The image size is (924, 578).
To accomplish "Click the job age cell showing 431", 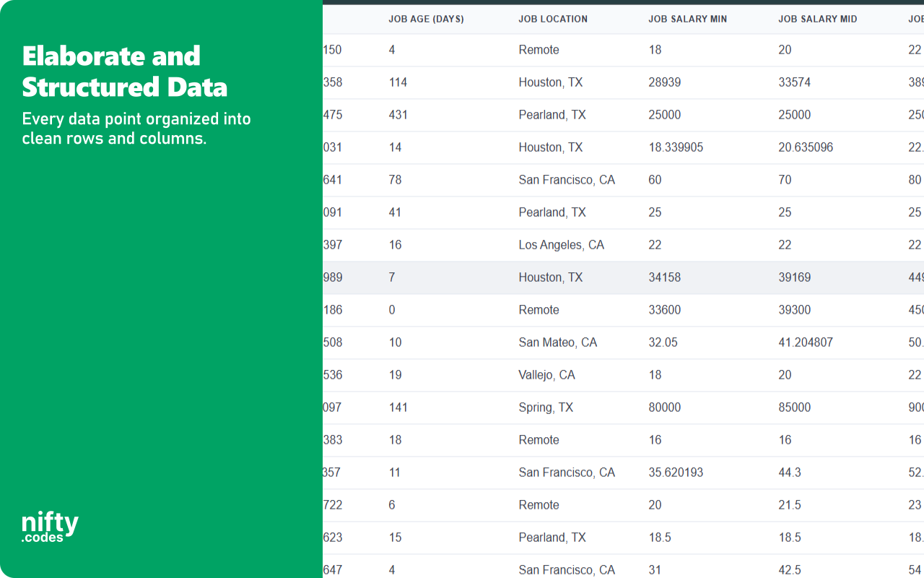I will tap(398, 115).
